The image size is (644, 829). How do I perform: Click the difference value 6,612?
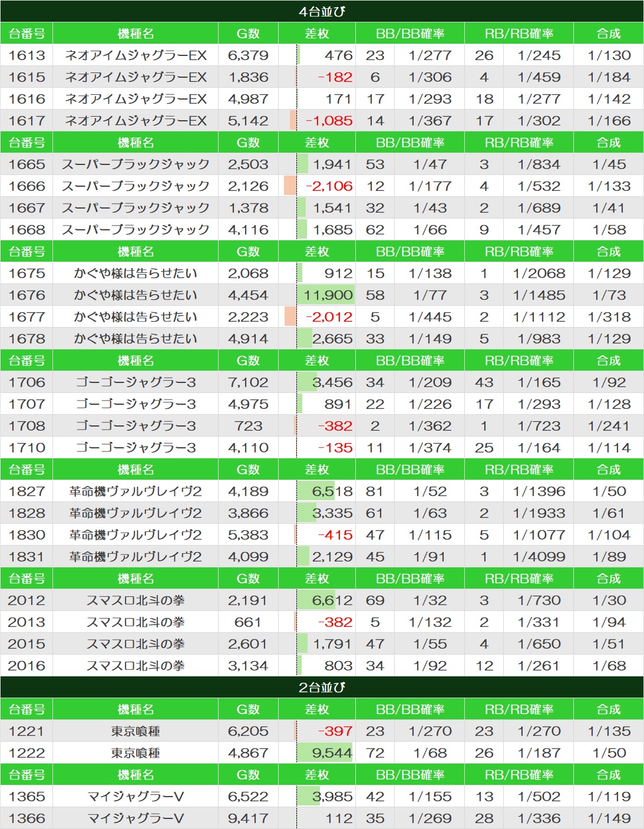(332, 600)
